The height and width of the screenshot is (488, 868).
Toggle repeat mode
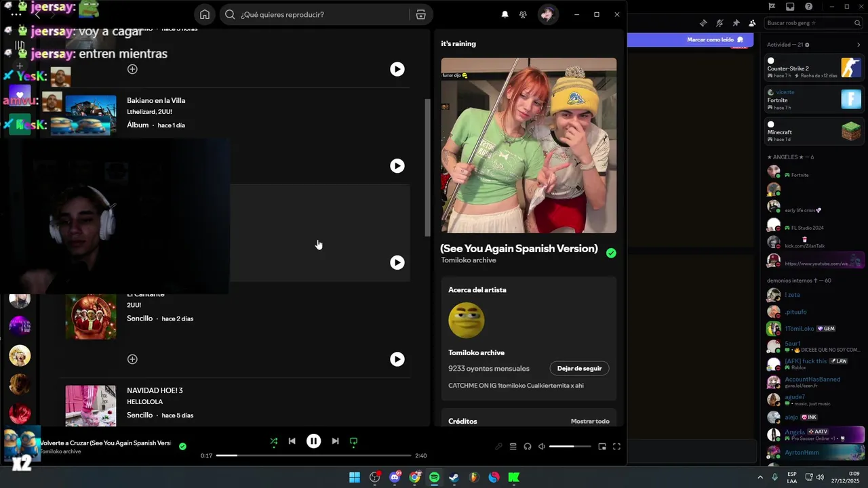(353, 441)
